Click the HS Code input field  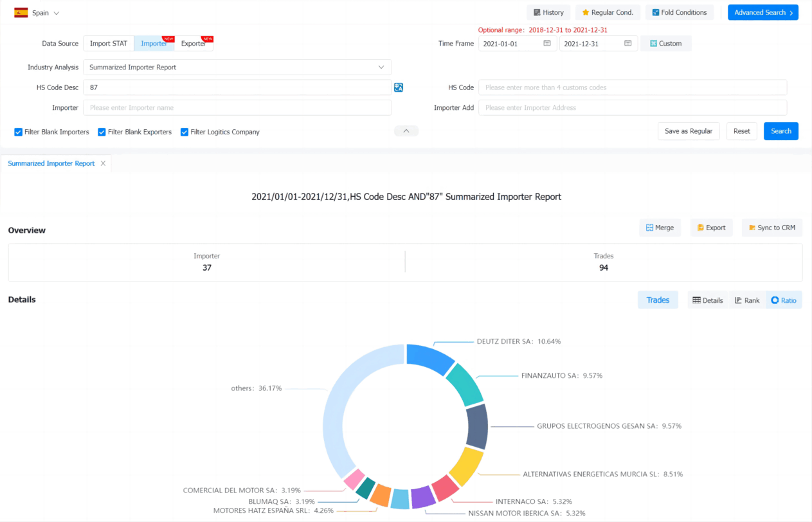point(633,87)
